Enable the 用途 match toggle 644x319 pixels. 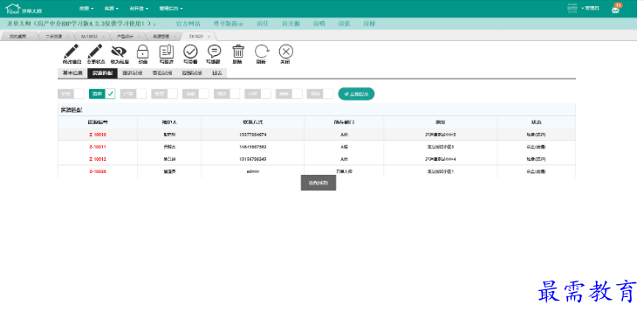[x=227, y=94]
